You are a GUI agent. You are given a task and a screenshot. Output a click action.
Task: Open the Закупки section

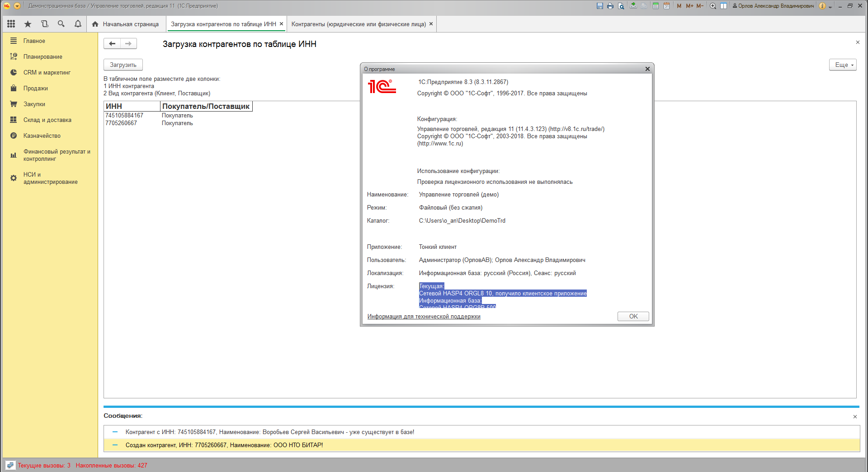(x=34, y=104)
